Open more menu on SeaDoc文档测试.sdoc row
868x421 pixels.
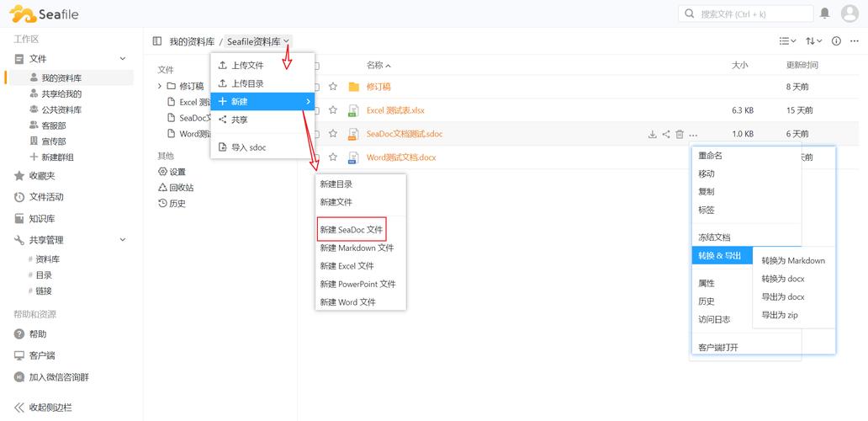(x=693, y=134)
